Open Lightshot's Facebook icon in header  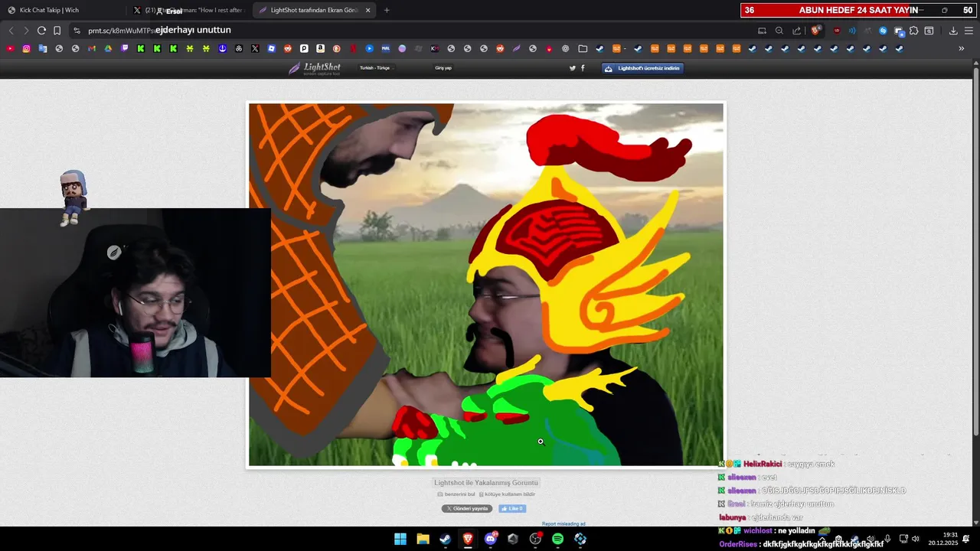pos(583,68)
